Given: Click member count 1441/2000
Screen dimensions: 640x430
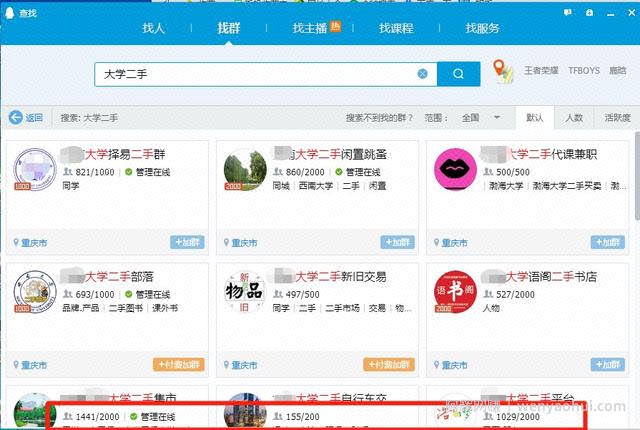Looking at the screenshot, I should tap(97, 417).
